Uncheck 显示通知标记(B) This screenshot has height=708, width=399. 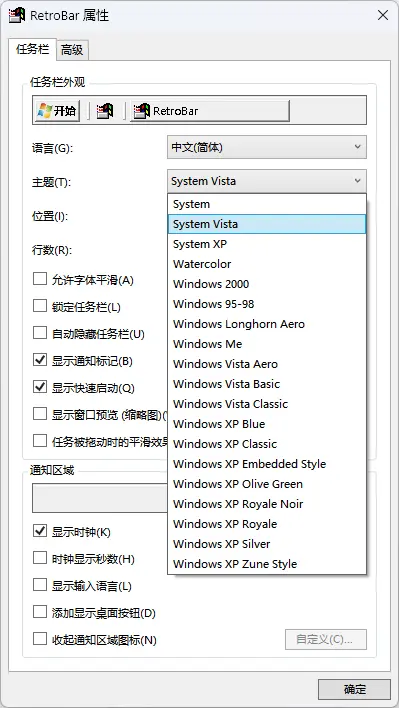point(40,360)
